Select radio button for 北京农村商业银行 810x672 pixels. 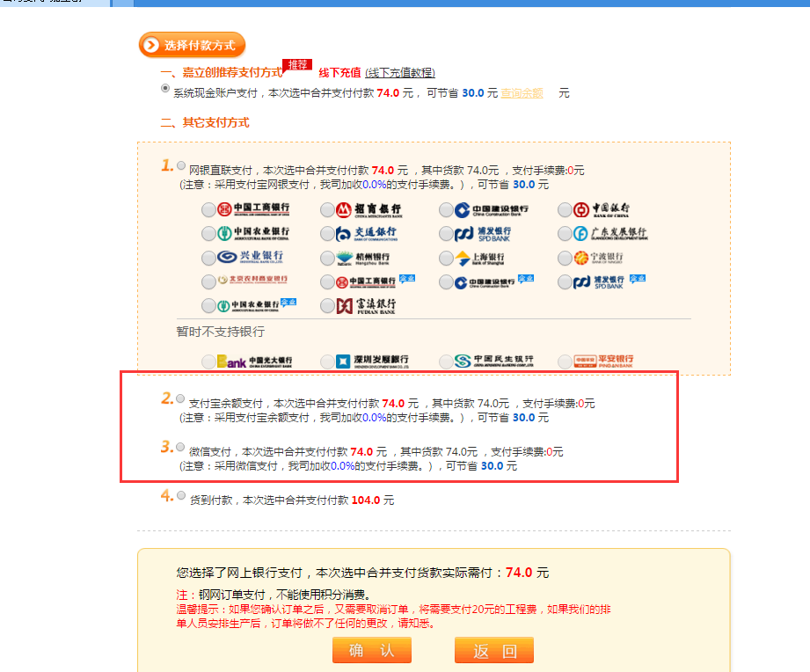[208, 281]
